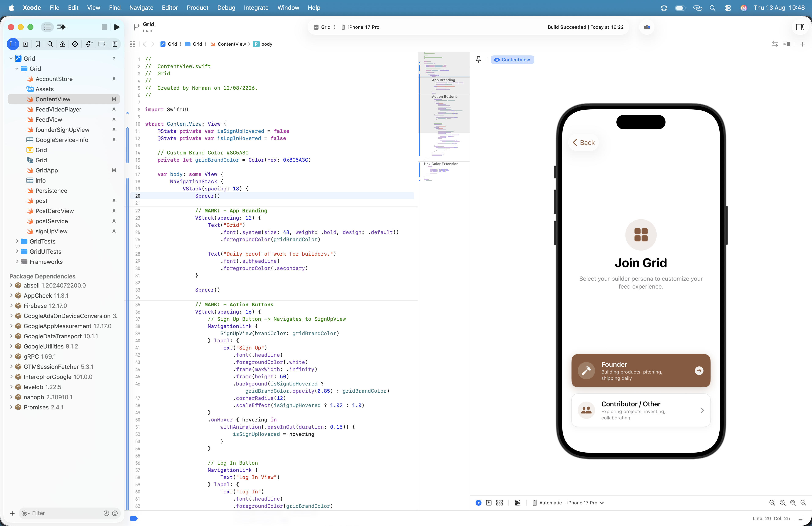Open Xcode Cloud status button
The image size is (812, 526).
(x=646, y=27)
